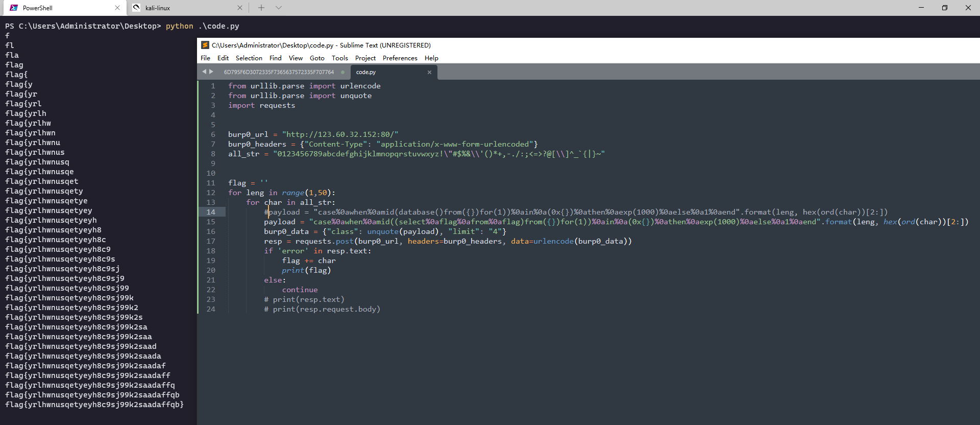Restore down the terminal window
This screenshot has height=425, width=980.
(x=945, y=8)
